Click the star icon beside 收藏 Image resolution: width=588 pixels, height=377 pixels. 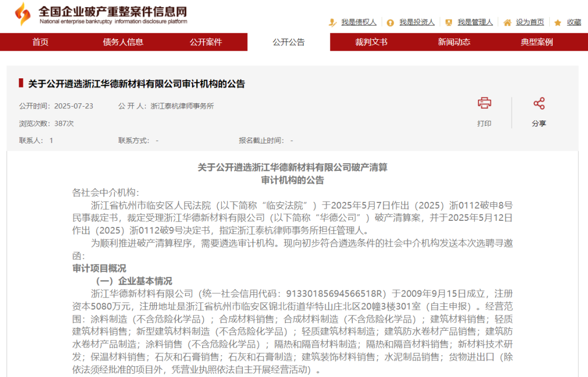pos(558,23)
